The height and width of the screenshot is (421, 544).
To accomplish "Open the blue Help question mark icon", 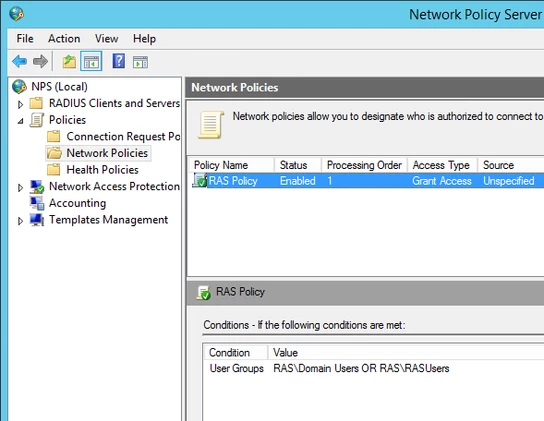I will coord(118,61).
